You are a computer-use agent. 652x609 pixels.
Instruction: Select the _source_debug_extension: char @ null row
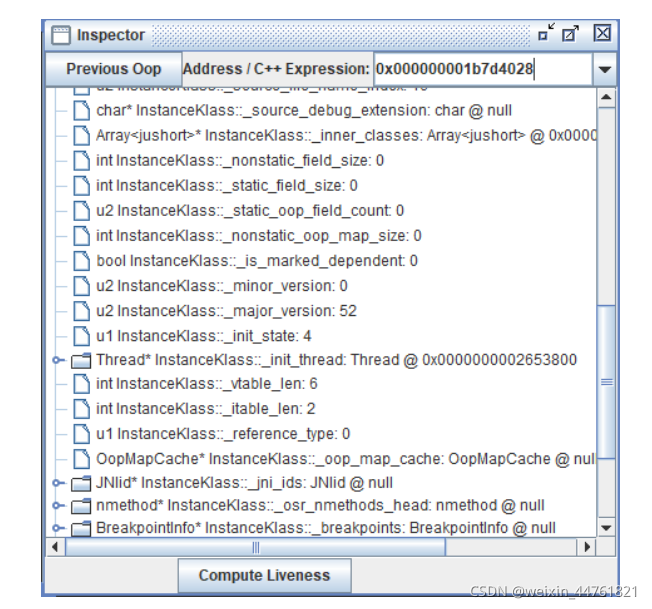click(304, 111)
